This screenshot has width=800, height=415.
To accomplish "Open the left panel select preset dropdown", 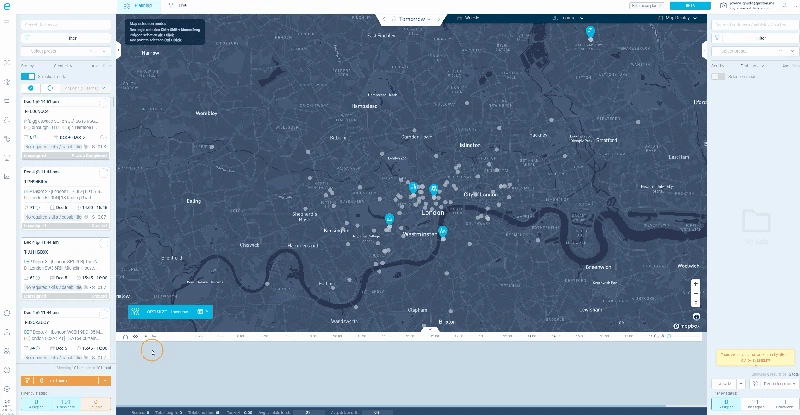I will pyautogui.click(x=66, y=52).
